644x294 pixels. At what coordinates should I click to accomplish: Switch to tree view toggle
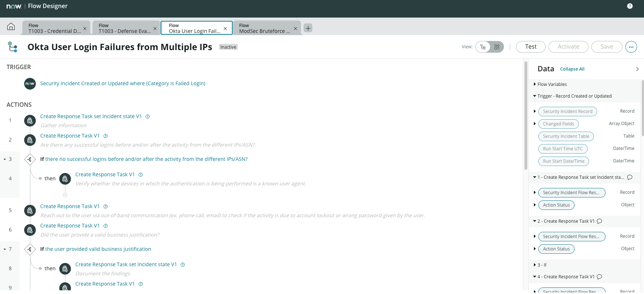pyautogui.click(x=483, y=47)
